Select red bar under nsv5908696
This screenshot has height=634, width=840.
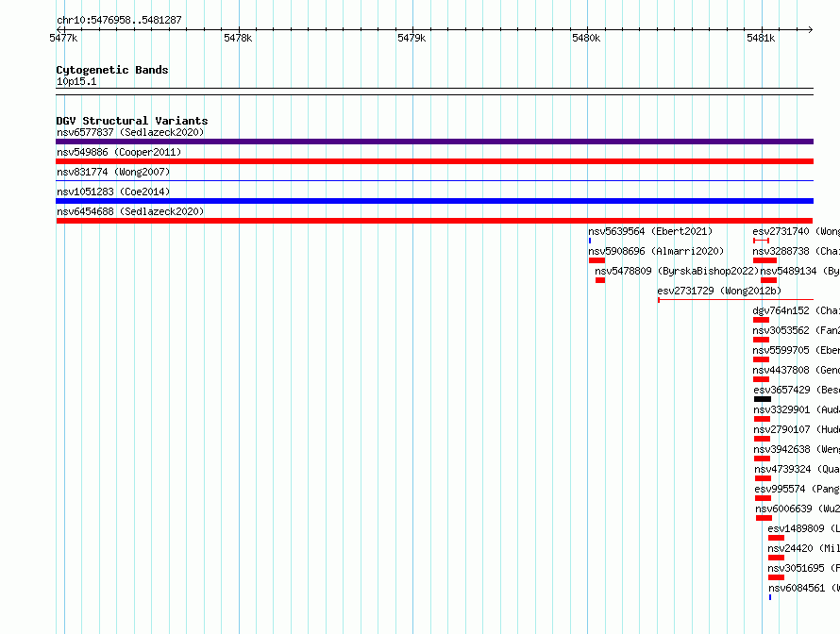pyautogui.click(x=596, y=260)
